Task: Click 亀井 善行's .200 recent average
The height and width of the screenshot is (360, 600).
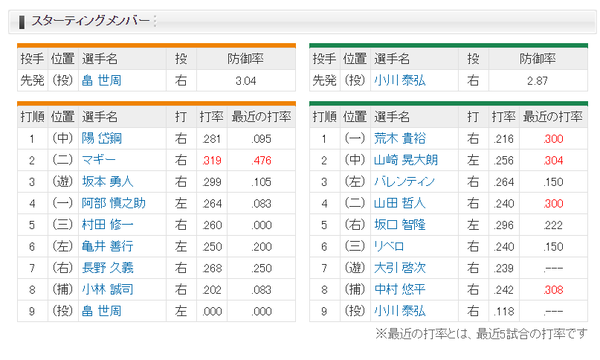Action: click(x=261, y=247)
